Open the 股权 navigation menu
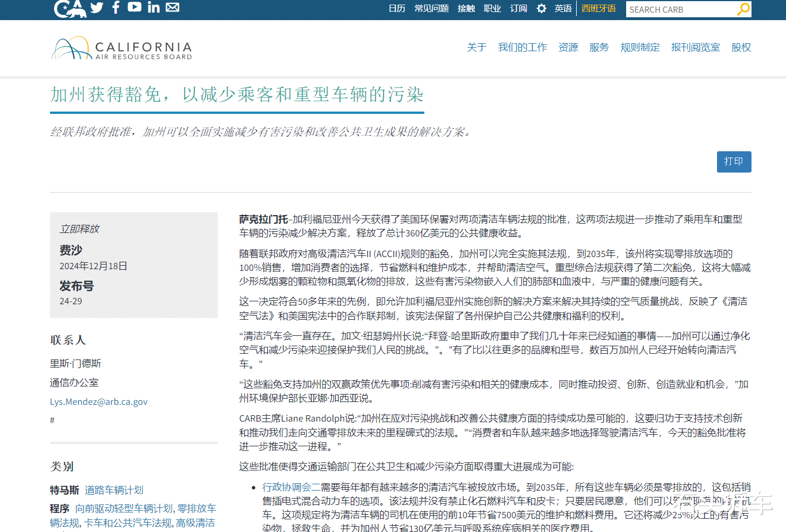The image size is (786, 532). coord(741,47)
